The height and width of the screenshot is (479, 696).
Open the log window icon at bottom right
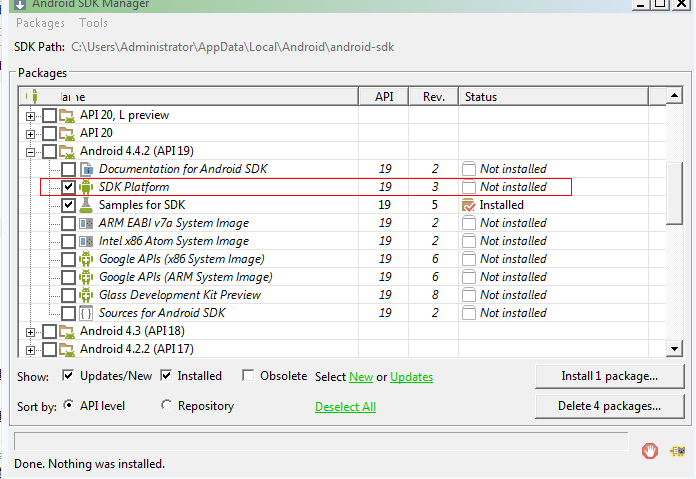tap(677, 451)
